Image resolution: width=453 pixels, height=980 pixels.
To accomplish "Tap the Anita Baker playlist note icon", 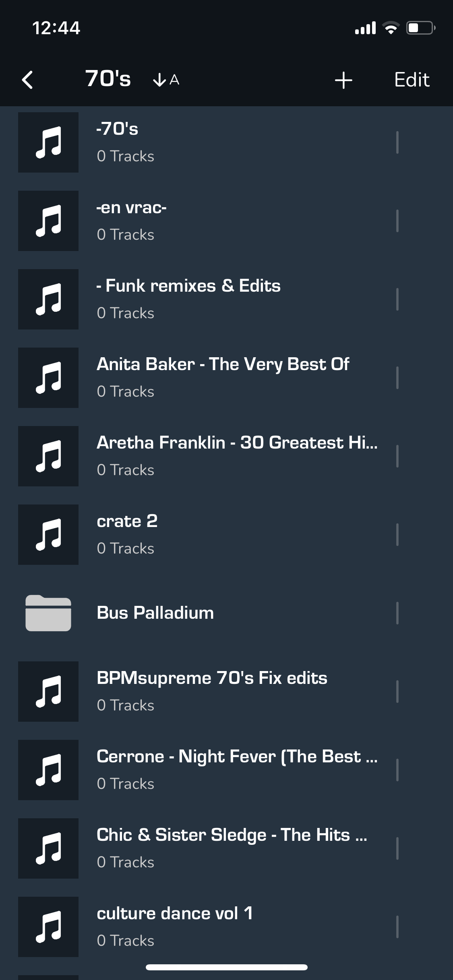I will (x=48, y=378).
